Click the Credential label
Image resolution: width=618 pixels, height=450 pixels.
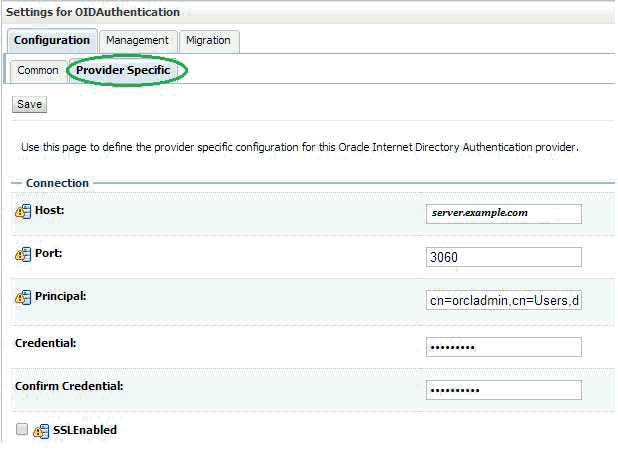click(x=46, y=343)
